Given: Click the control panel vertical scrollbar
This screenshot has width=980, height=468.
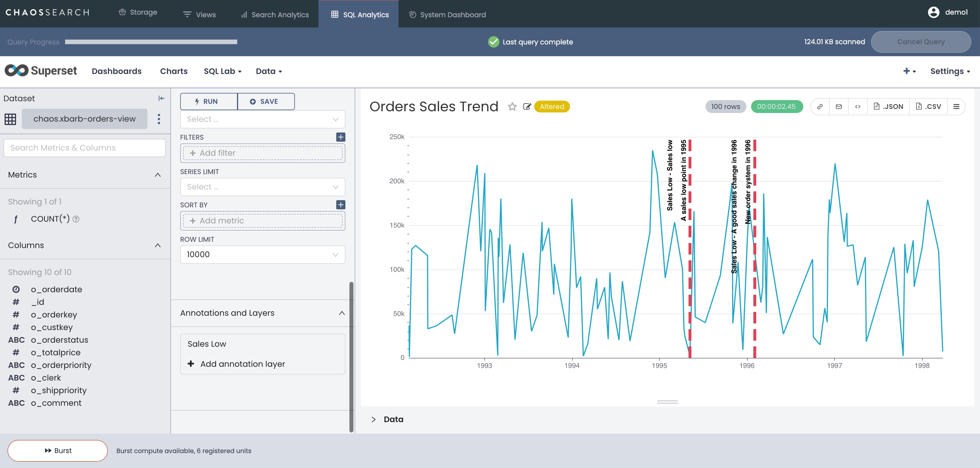Looking at the screenshot, I should (351, 357).
